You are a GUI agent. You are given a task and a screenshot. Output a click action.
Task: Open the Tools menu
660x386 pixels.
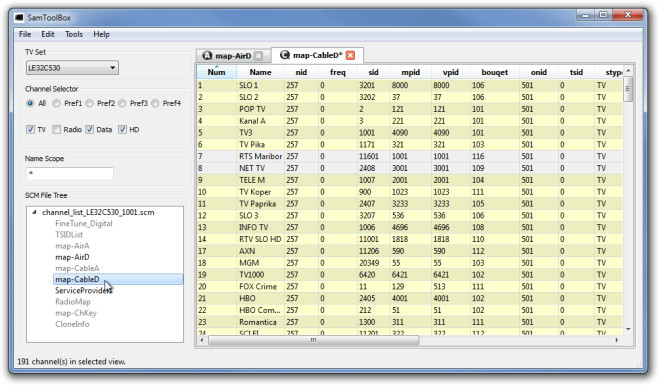[x=74, y=35]
